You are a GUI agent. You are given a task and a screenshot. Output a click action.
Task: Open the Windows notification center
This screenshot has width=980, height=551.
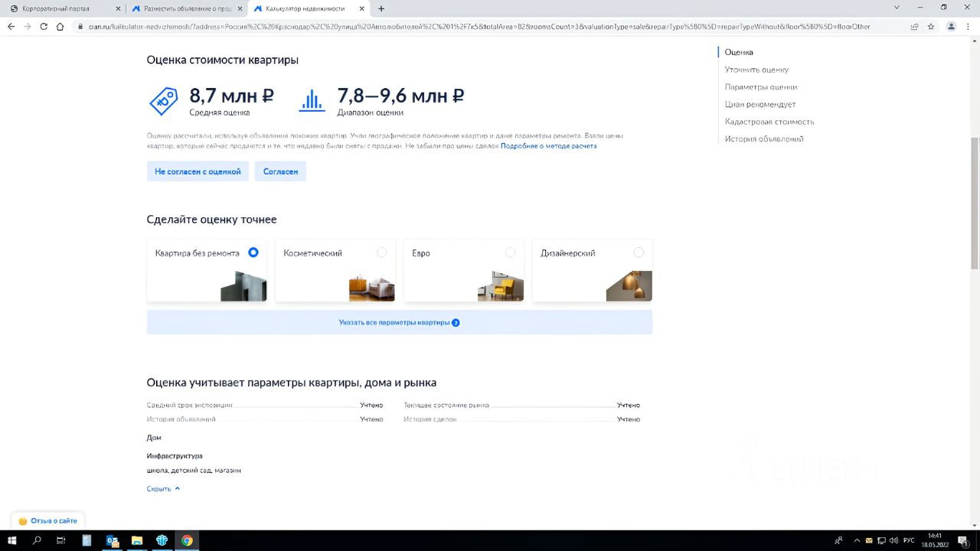pyautogui.click(x=962, y=540)
